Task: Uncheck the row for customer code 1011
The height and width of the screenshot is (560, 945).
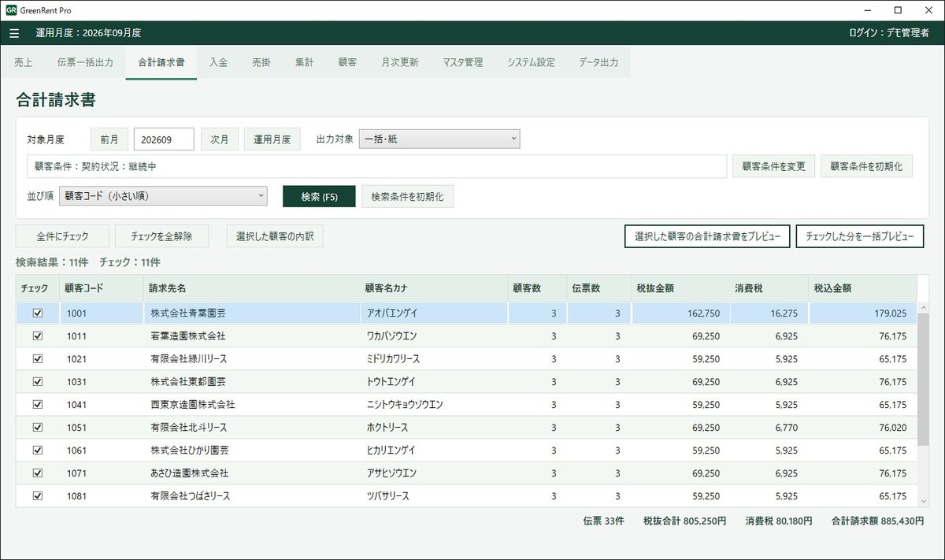Action: (37, 336)
